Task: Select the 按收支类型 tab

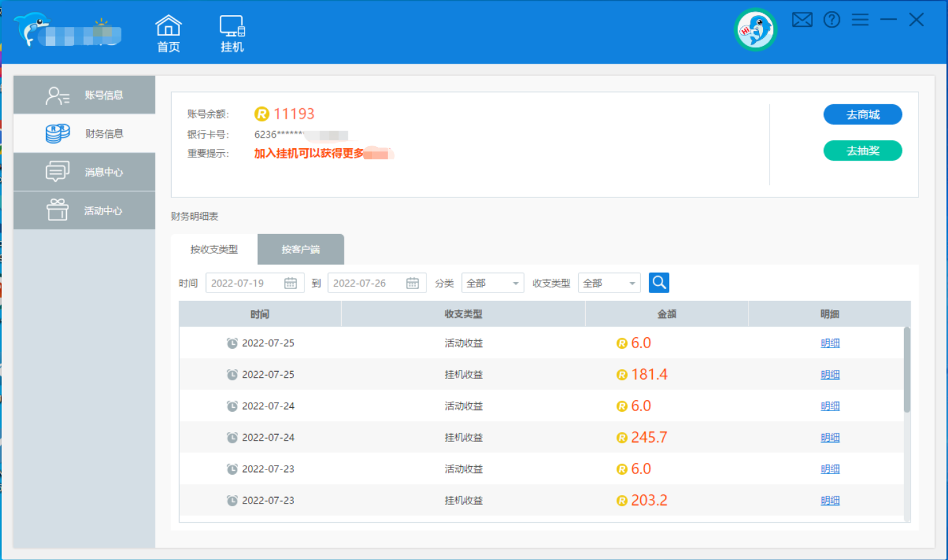Action: [214, 249]
